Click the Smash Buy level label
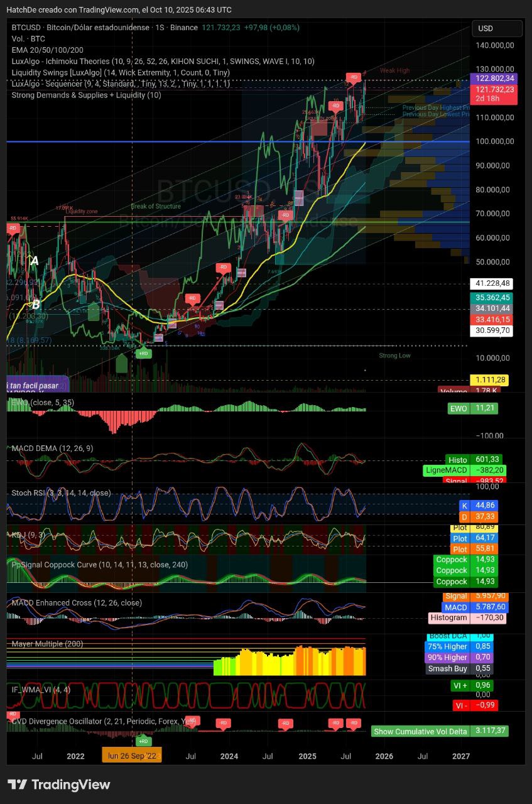 click(447, 668)
